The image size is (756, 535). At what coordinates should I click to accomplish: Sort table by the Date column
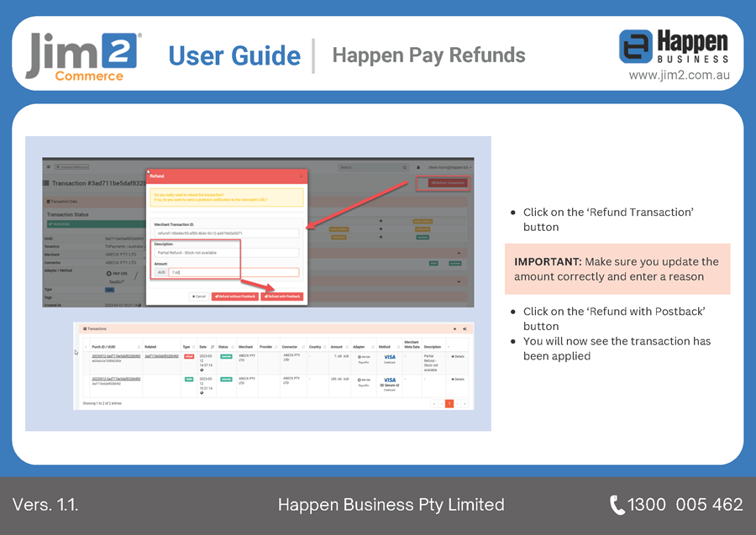click(207, 347)
